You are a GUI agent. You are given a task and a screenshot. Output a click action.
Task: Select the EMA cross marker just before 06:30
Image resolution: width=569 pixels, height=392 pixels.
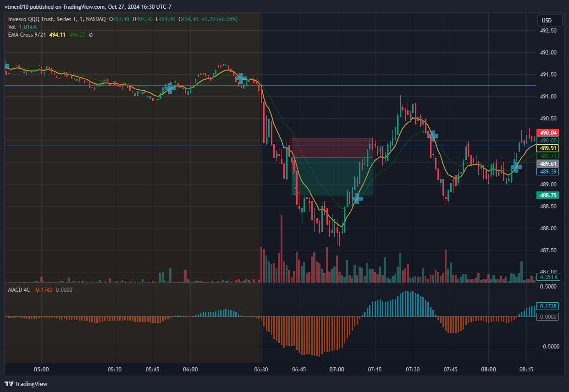(241, 78)
